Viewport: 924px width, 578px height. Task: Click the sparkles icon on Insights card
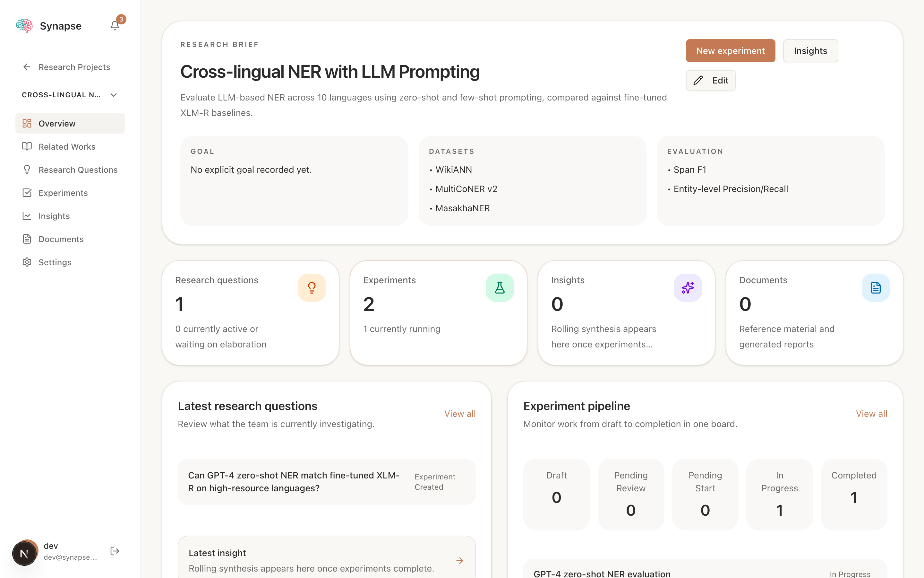[x=688, y=288]
